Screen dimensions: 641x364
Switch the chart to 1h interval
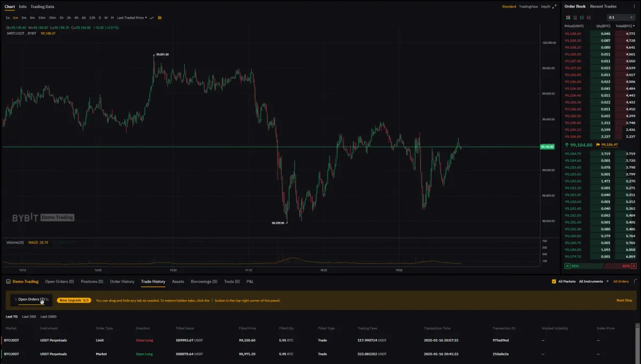pos(61,18)
